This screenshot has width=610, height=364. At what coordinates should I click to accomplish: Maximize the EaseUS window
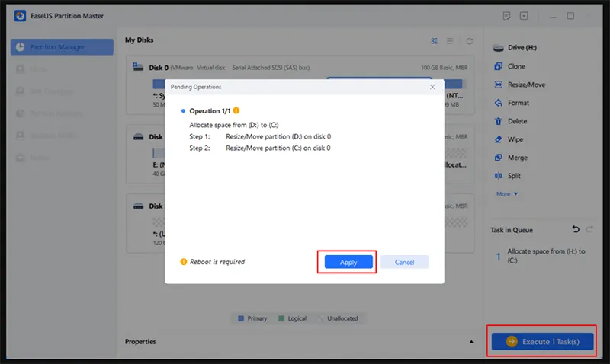click(x=570, y=16)
